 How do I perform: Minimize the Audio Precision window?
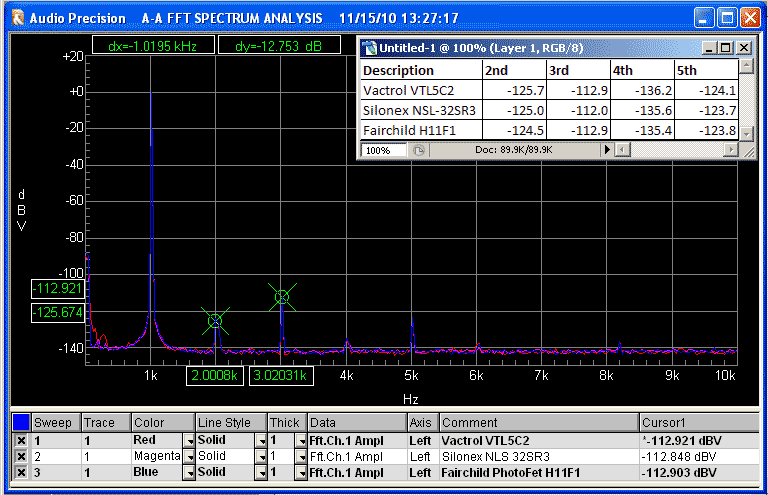tap(704, 18)
